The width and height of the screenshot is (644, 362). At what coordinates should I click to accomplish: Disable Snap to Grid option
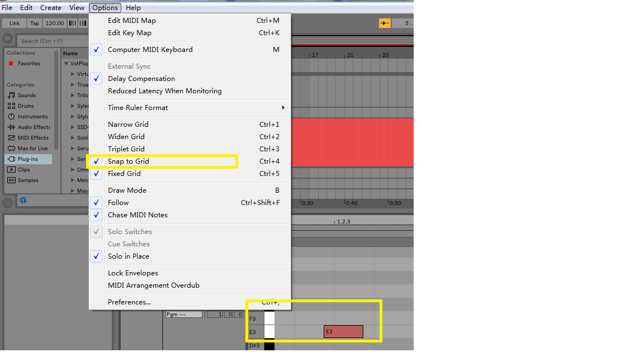(129, 161)
